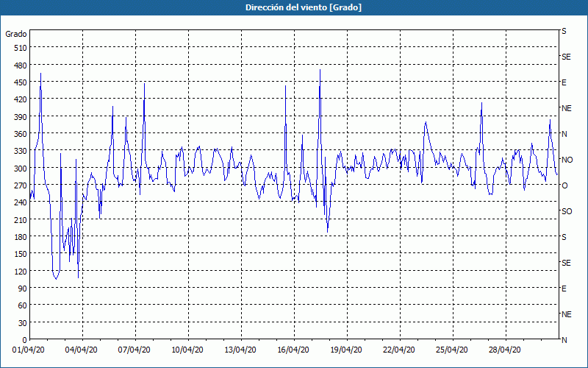Click the 240 degree axis label
588x368 pixels.
tap(21, 203)
